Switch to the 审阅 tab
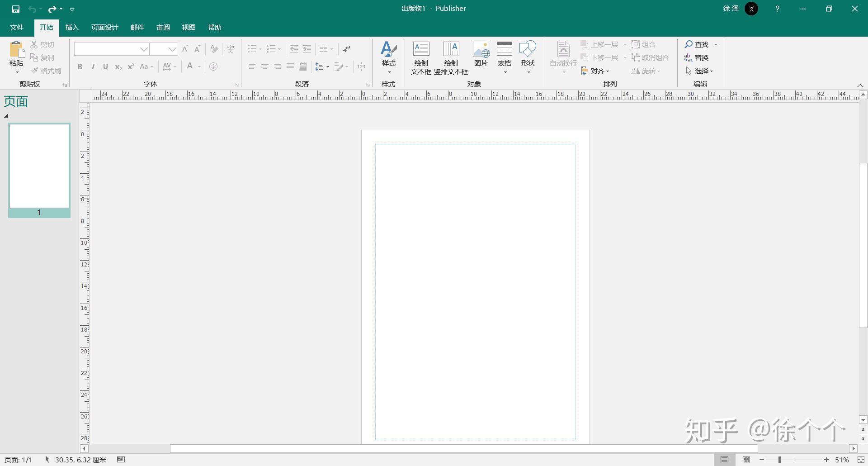Screen dimensions: 868x466 tap(163, 28)
